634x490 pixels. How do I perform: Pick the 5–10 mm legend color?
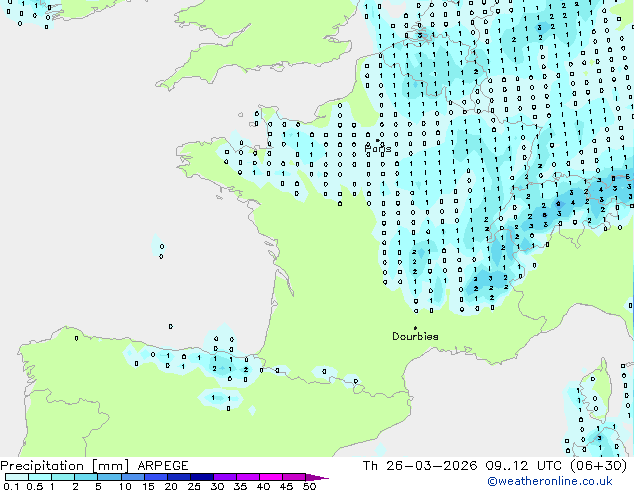coord(109,477)
